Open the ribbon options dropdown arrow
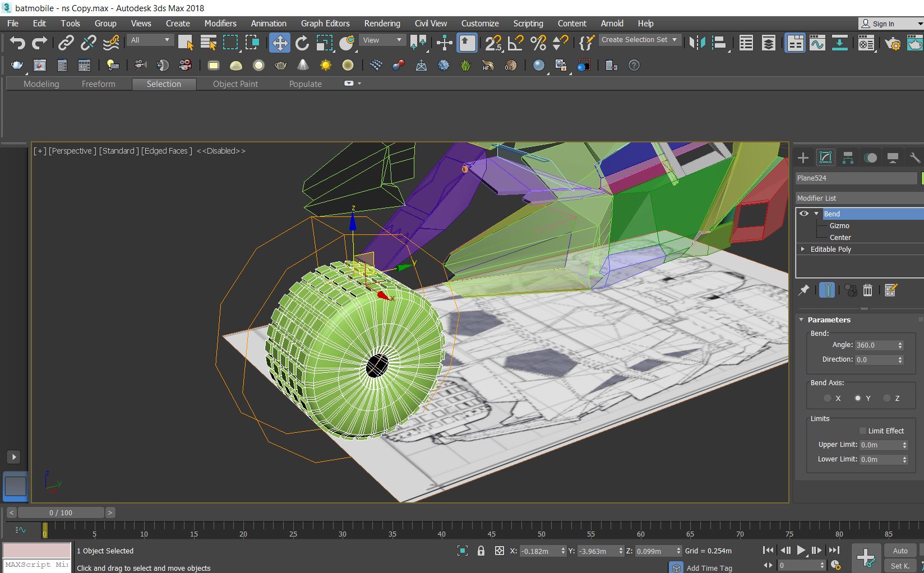This screenshot has height=573, width=924. (359, 84)
